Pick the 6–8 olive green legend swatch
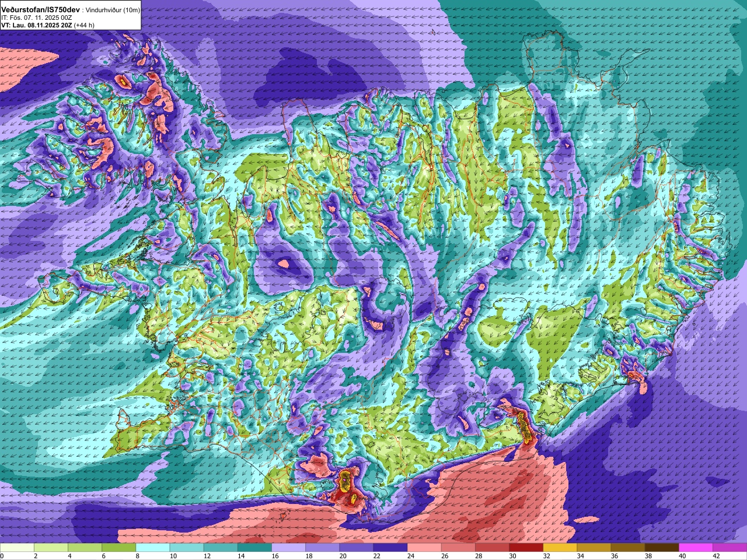Image resolution: width=747 pixels, height=560 pixels. (118, 548)
